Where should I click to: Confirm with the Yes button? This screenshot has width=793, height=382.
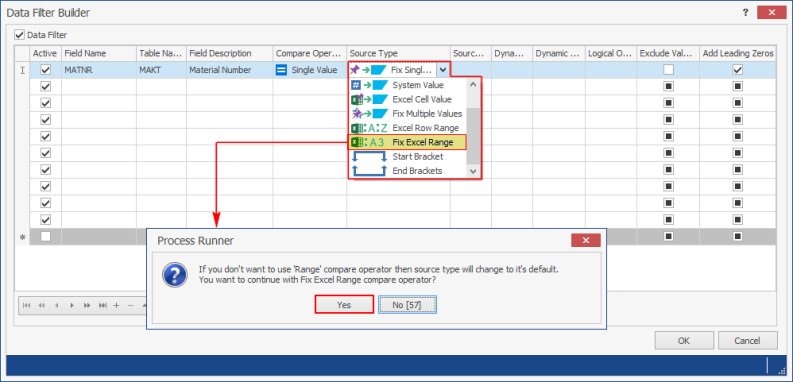coord(344,305)
